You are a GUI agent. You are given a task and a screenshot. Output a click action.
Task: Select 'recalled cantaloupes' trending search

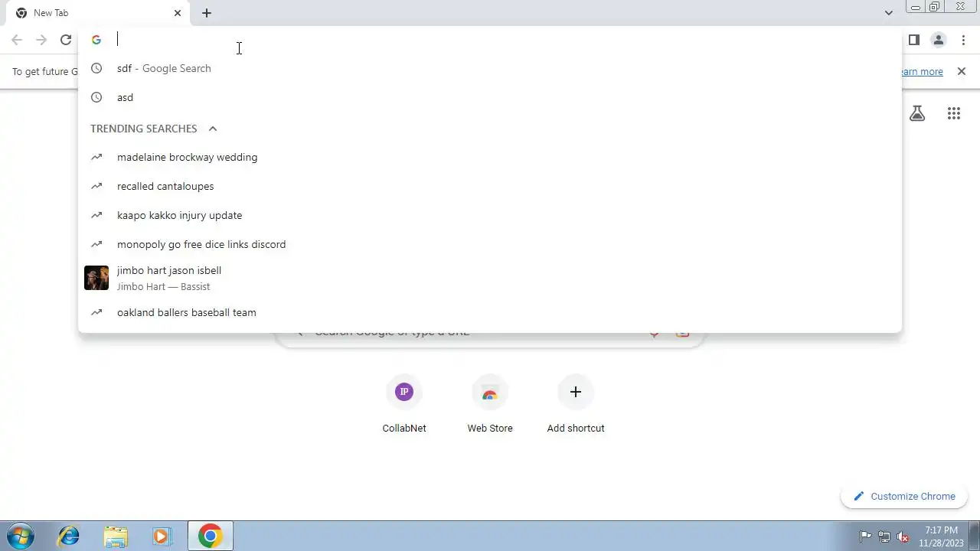pos(490,186)
